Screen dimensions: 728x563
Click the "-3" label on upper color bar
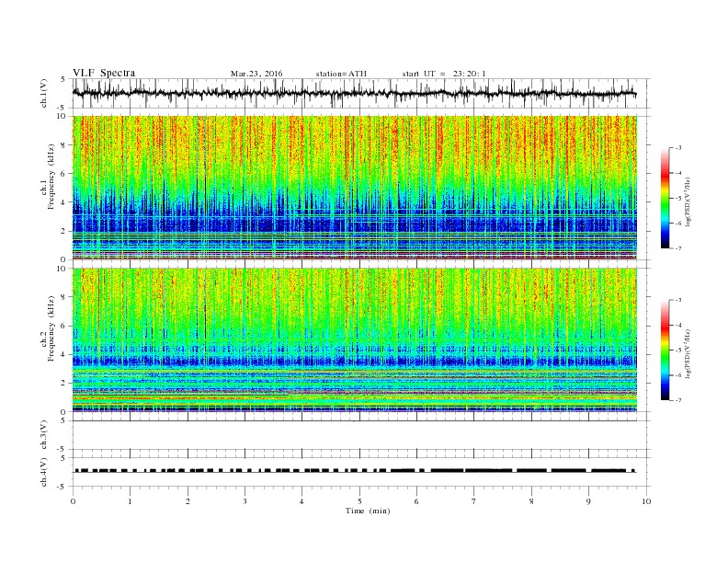coord(678,148)
